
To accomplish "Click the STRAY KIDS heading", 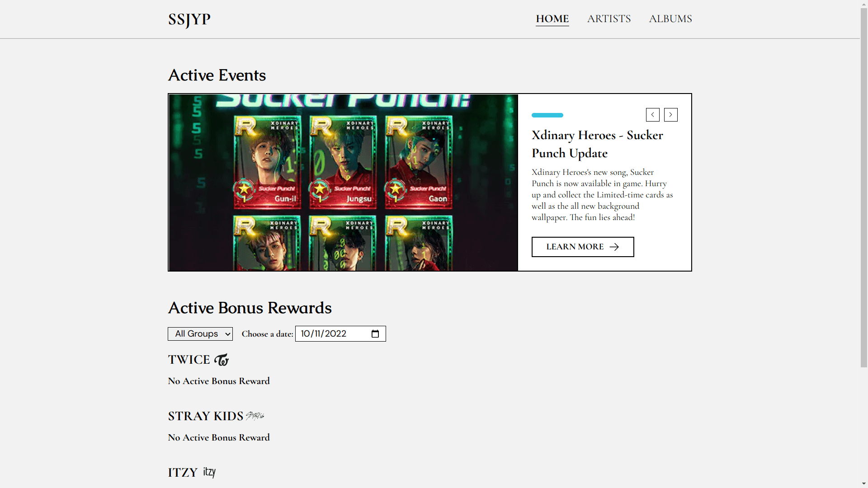I will [x=206, y=416].
